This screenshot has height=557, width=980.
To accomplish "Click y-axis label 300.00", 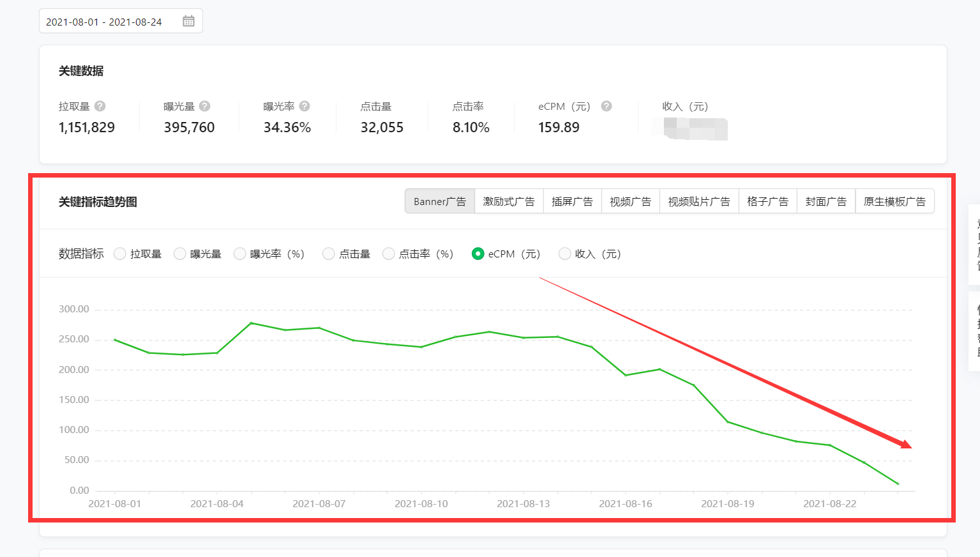I will 74,309.
